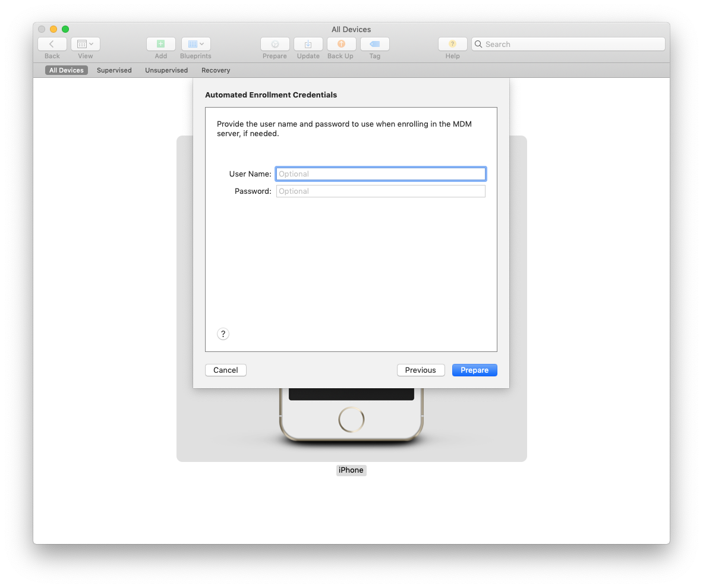The image size is (703, 588).
Task: Expand the Blueprints dropdown menu
Action: [196, 44]
